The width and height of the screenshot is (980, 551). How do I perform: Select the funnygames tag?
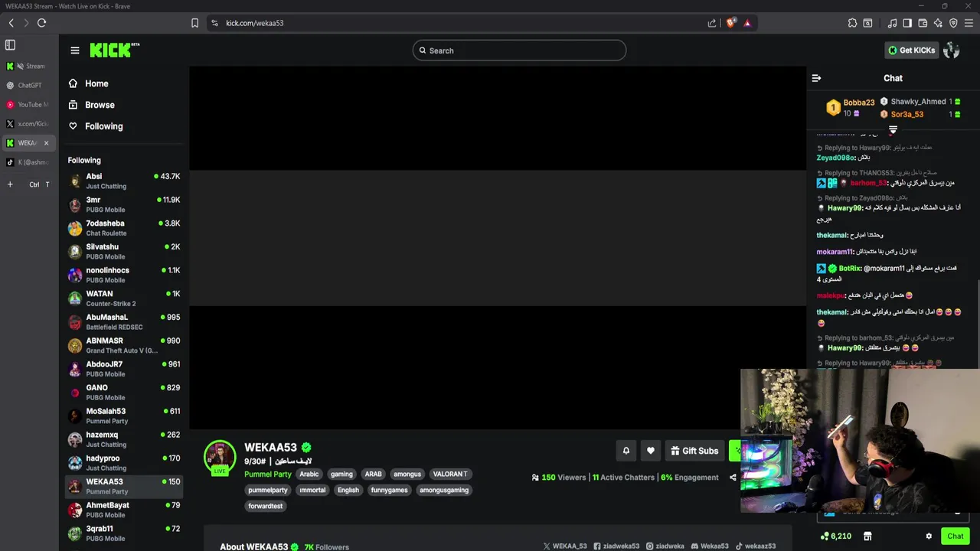(390, 490)
